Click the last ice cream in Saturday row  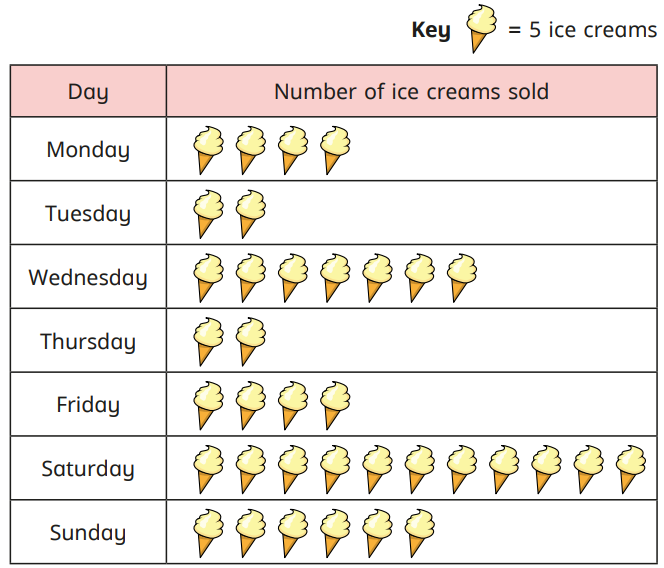[630, 468]
